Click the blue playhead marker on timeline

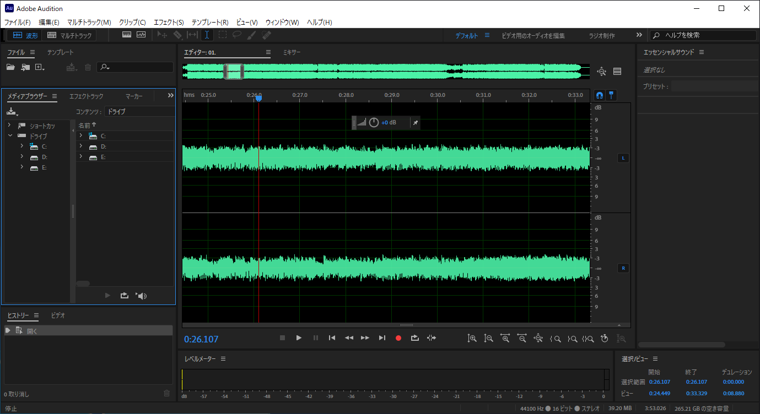[x=258, y=98]
